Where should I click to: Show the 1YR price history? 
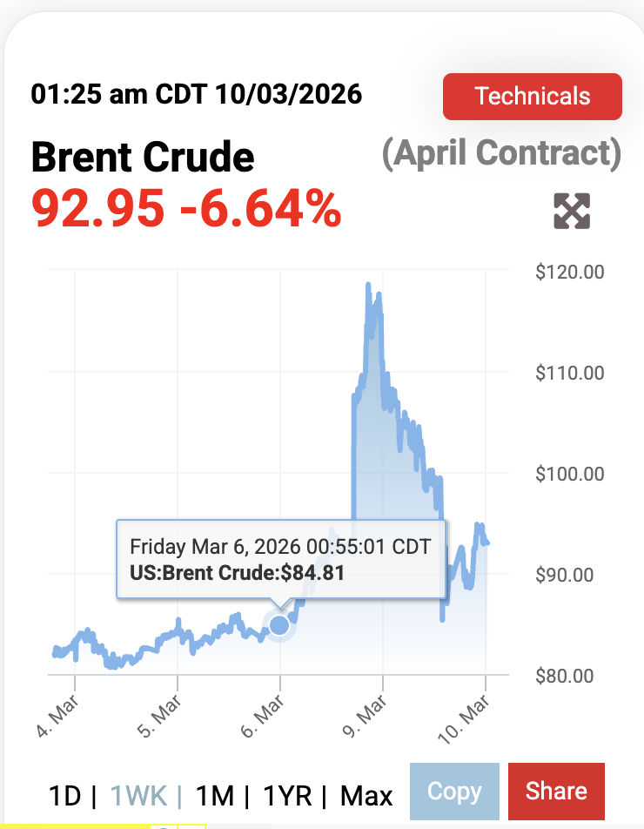tap(288, 795)
